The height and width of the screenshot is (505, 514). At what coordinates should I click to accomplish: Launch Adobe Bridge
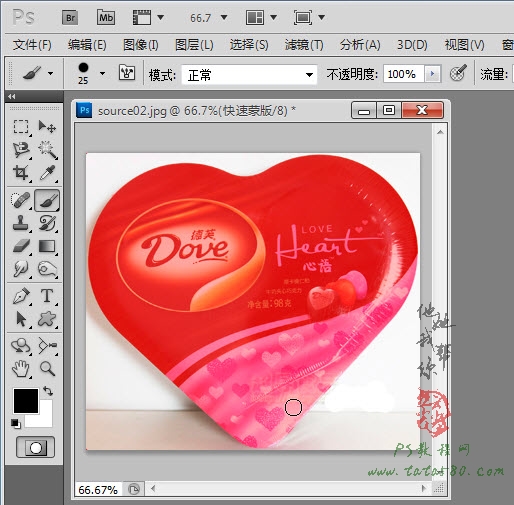(x=70, y=17)
